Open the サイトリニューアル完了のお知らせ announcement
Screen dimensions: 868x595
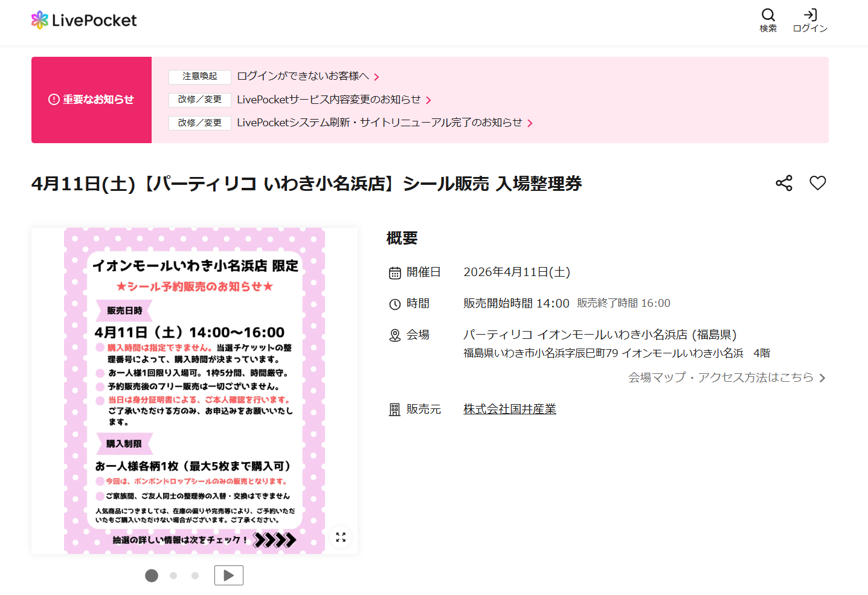pyautogui.click(x=381, y=123)
